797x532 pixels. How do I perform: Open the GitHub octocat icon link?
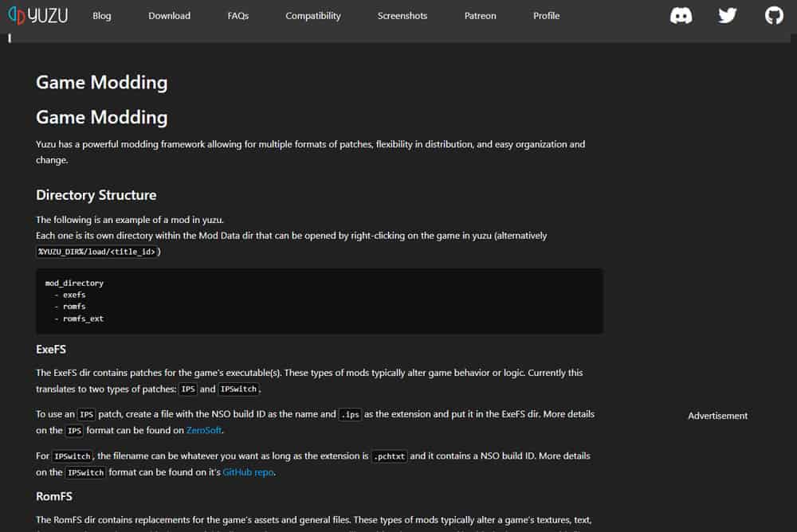[774, 16]
